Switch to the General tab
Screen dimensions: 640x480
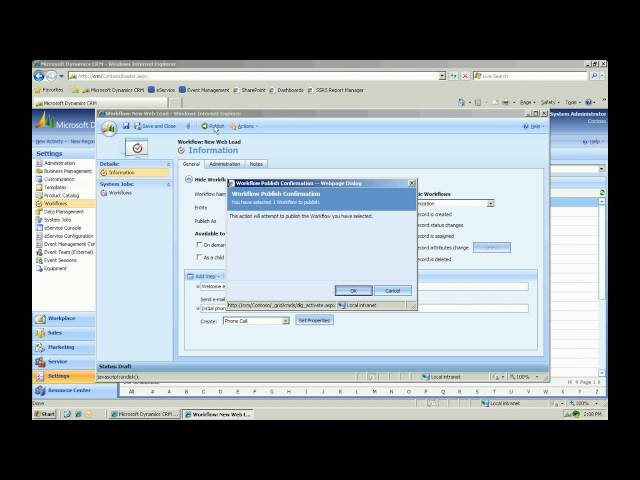click(x=191, y=164)
